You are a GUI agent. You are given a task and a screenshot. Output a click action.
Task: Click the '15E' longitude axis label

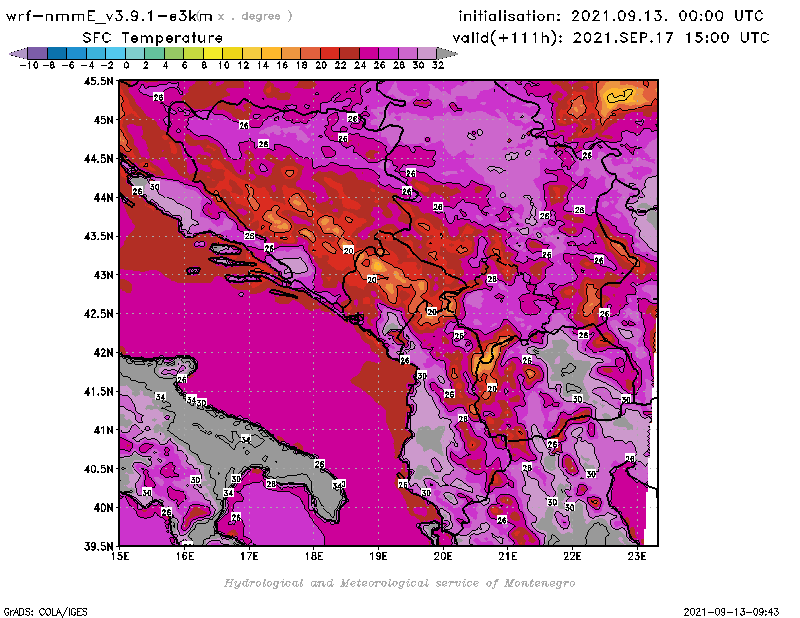pos(120,557)
